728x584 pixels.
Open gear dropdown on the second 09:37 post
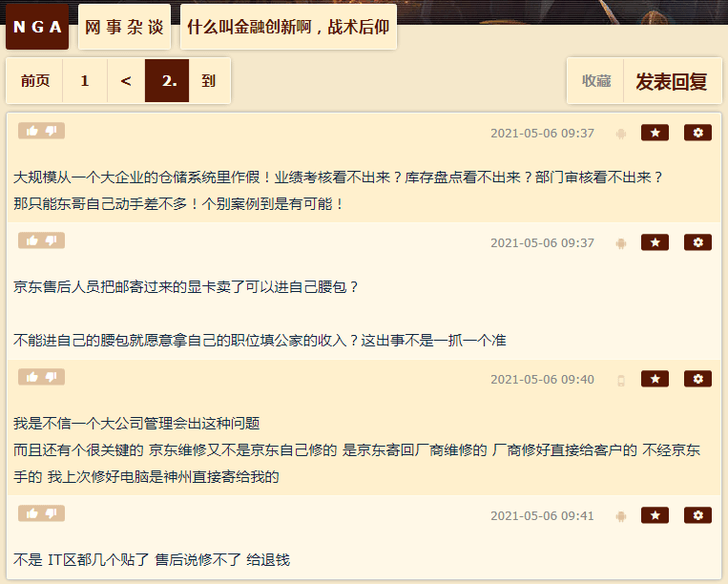tap(697, 242)
